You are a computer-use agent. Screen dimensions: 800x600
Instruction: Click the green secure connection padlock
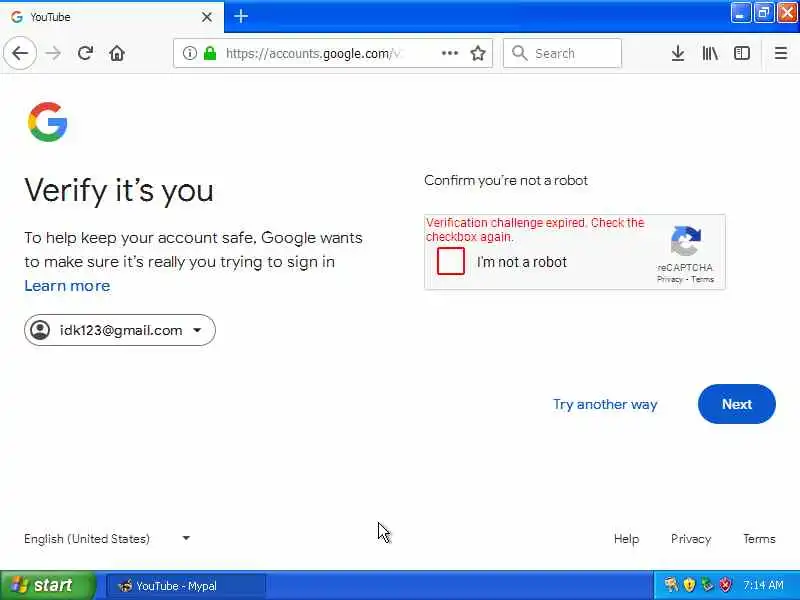(x=210, y=53)
